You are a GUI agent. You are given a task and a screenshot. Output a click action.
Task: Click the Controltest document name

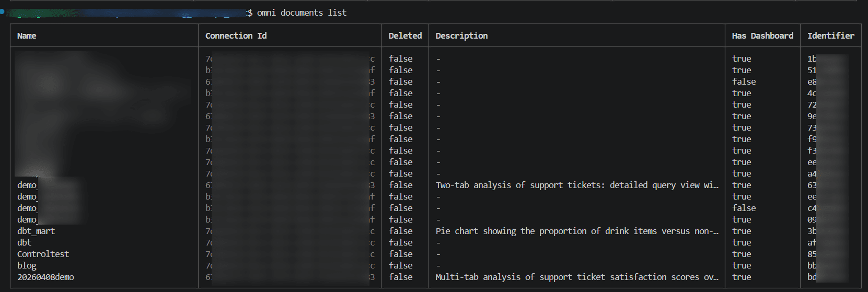pos(43,254)
